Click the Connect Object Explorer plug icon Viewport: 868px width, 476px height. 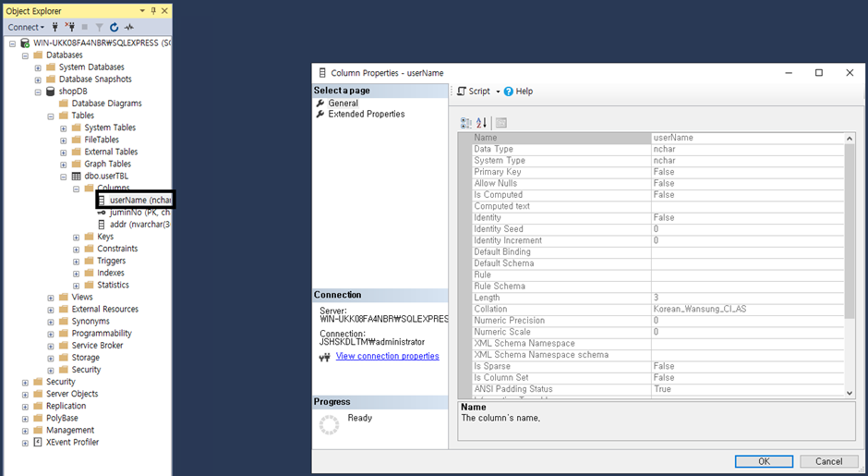point(54,27)
